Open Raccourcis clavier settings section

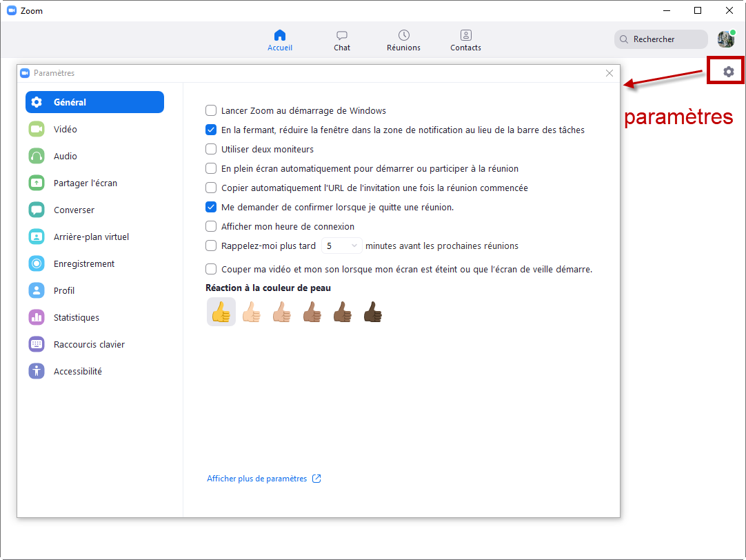89,344
